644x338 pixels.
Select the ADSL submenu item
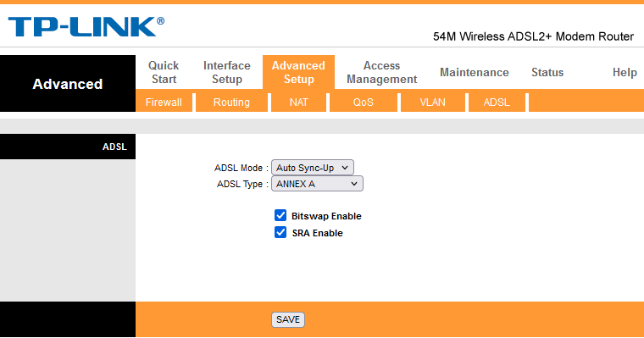click(x=497, y=103)
